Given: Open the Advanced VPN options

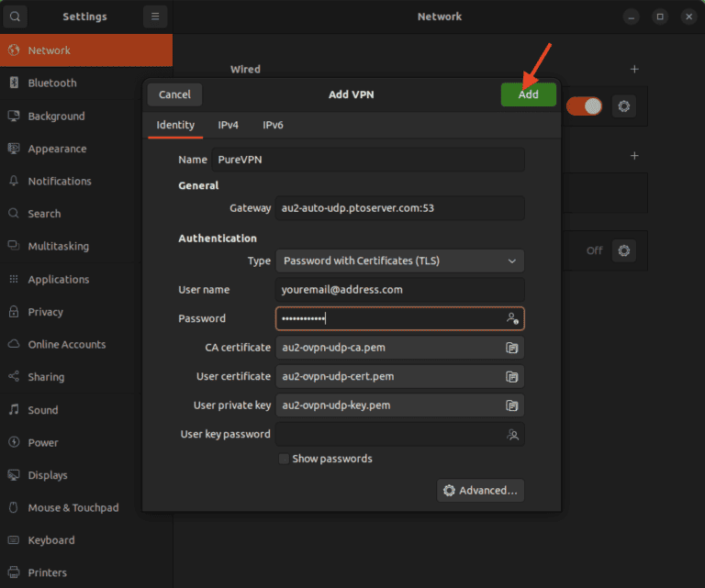Looking at the screenshot, I should pos(480,491).
